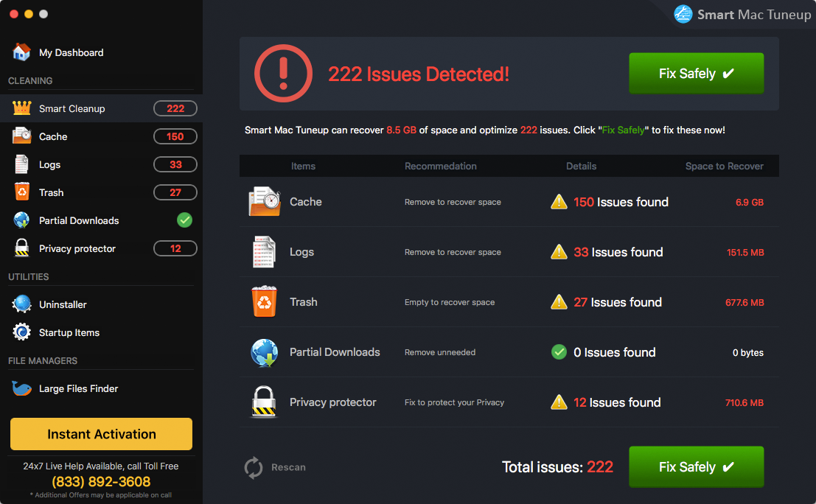The width and height of the screenshot is (816, 504).
Task: Click the Instant Activation button
Action: click(102, 434)
